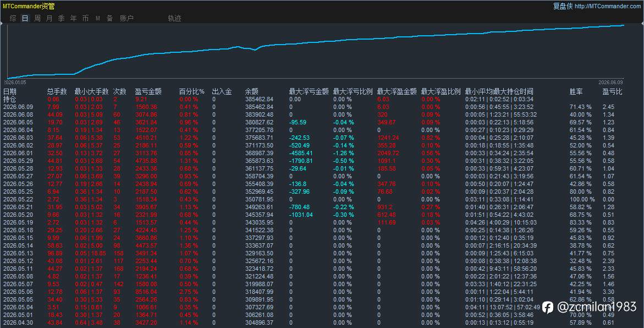Click max floating profit 2049.72

388,153
